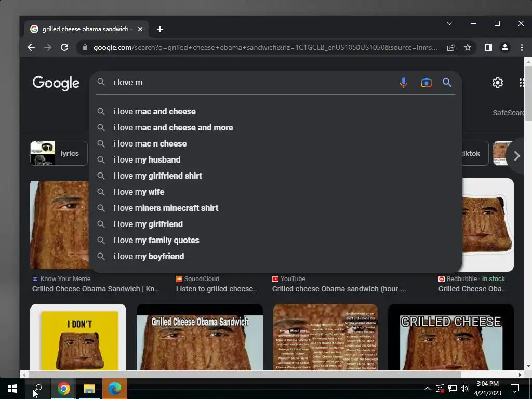Open SoundCloud 'Listen to grilled cheese' link
This screenshot has width=532, height=399.
pos(217,289)
